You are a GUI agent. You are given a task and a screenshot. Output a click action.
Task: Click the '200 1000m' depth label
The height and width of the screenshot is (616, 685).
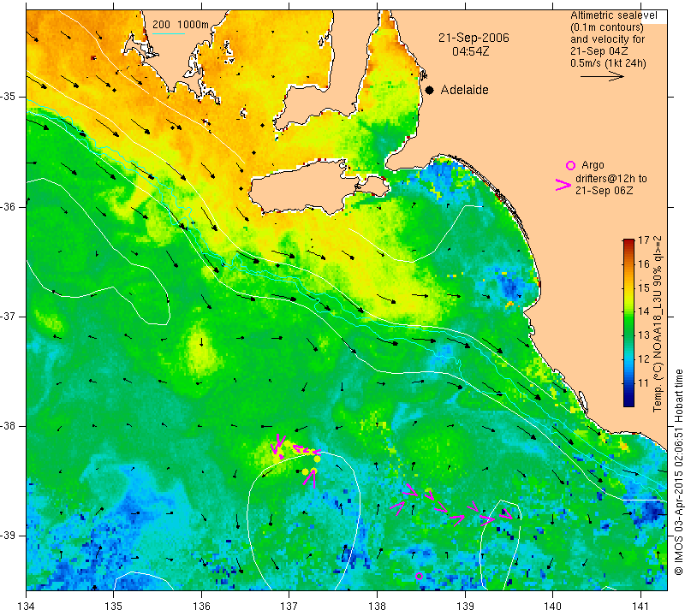pos(181,25)
